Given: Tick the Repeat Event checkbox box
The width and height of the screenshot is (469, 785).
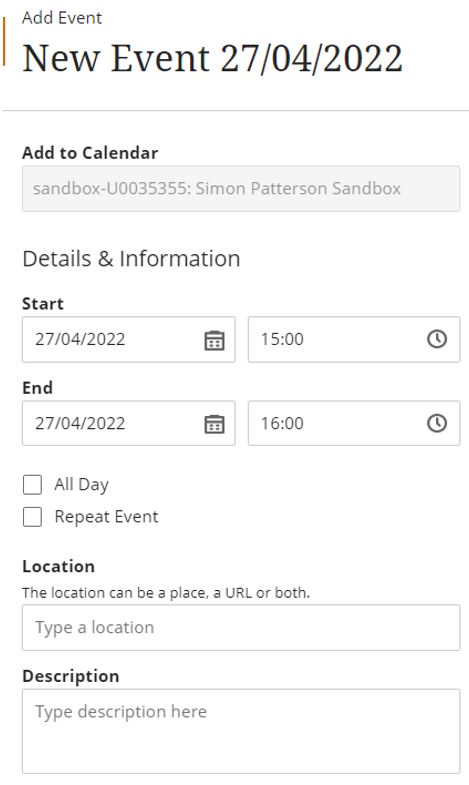Looking at the screenshot, I should coord(33,517).
